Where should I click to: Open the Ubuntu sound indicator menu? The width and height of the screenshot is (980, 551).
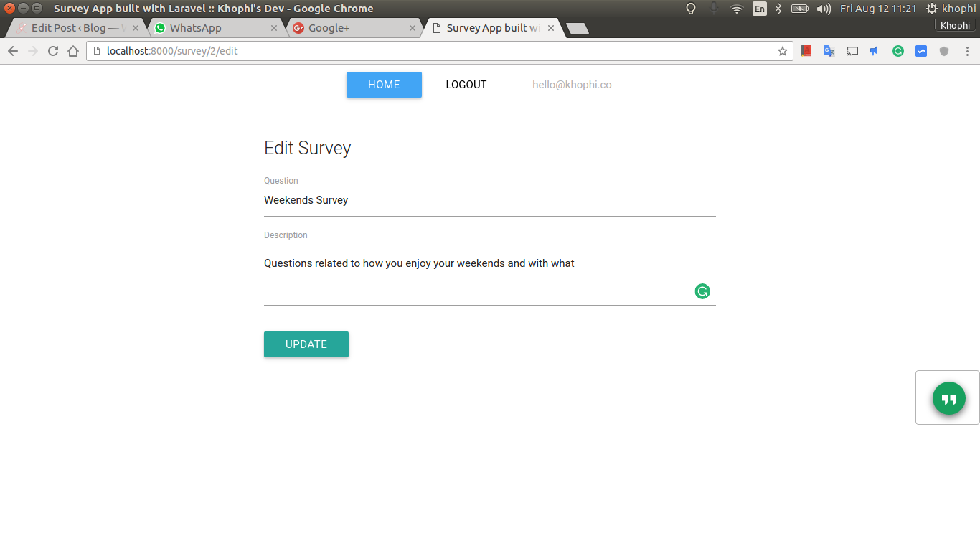coord(822,9)
